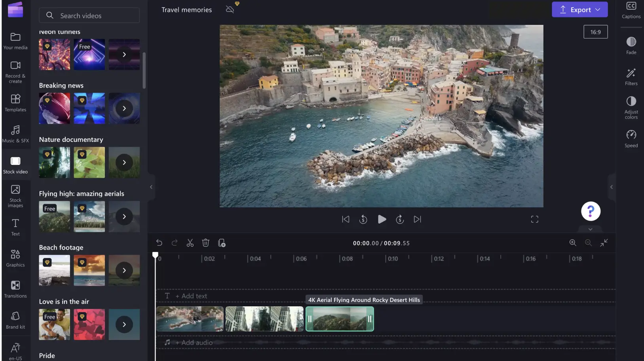Add audio to the timeline track

(x=194, y=343)
